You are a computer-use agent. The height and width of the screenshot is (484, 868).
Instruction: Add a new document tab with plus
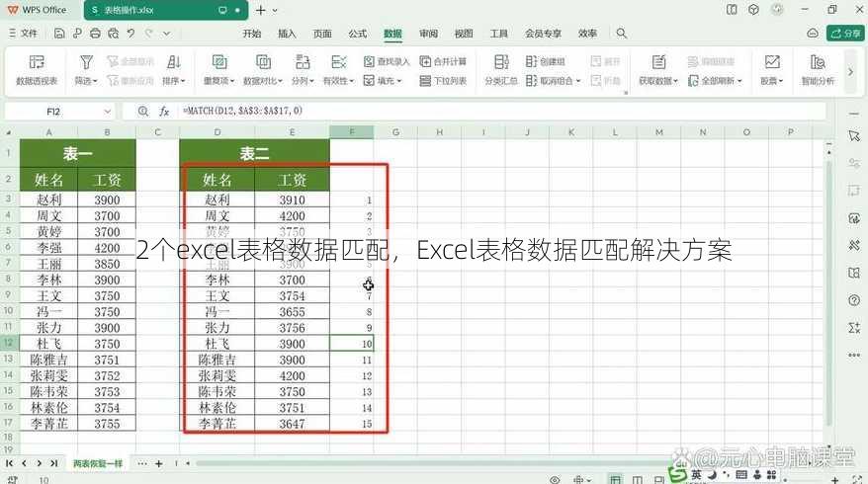[x=261, y=10]
